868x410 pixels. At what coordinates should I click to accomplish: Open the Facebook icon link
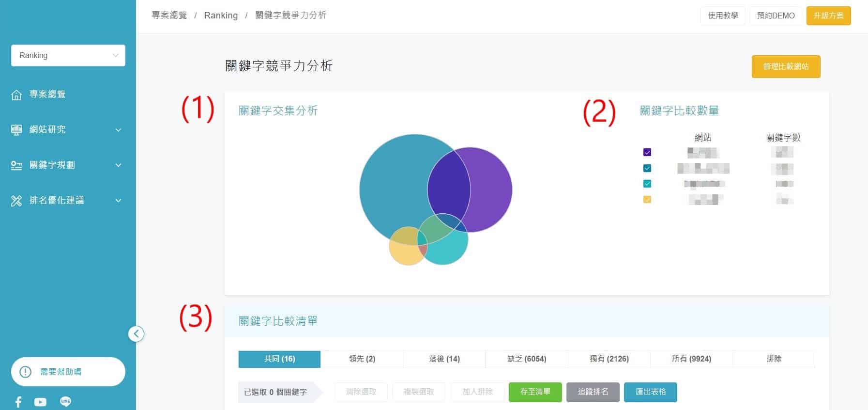click(x=18, y=402)
